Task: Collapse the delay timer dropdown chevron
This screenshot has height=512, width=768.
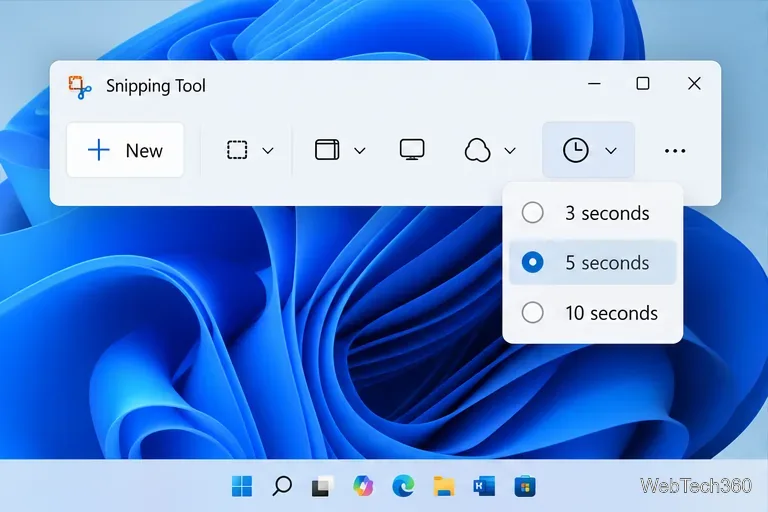Action: 611,151
